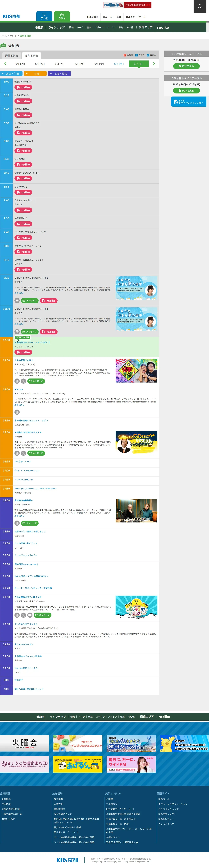Listen on radiko for the 12:00 on-air program
209x868 pixels.
[x=23, y=352]
